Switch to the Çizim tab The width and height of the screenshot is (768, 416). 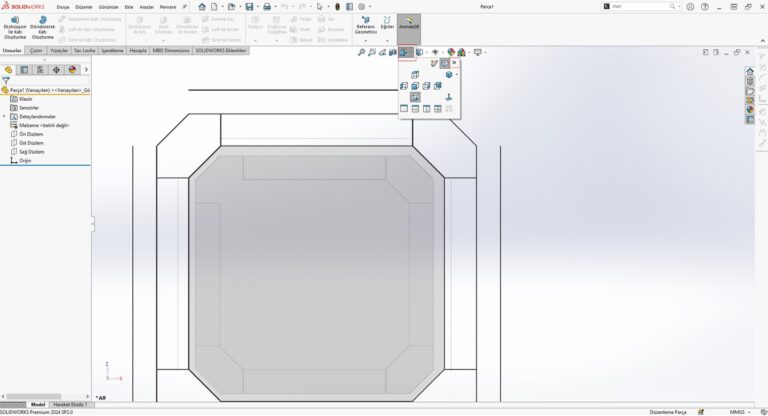tap(36, 49)
